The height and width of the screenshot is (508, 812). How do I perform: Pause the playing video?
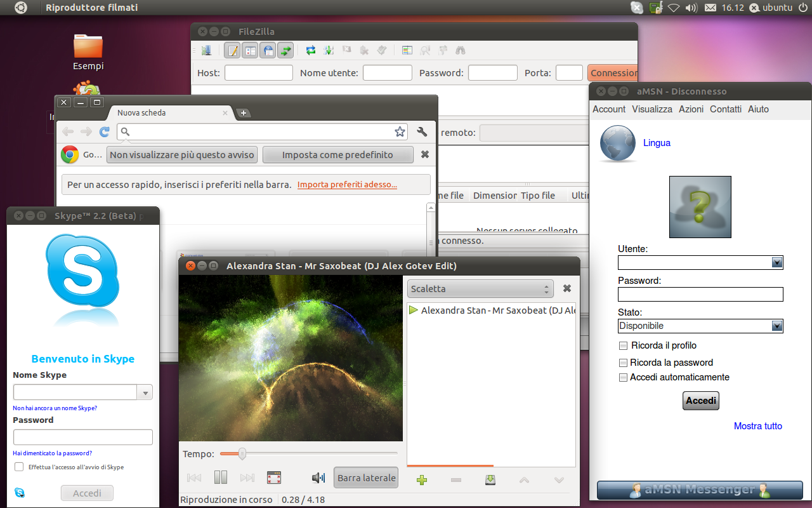pos(220,478)
